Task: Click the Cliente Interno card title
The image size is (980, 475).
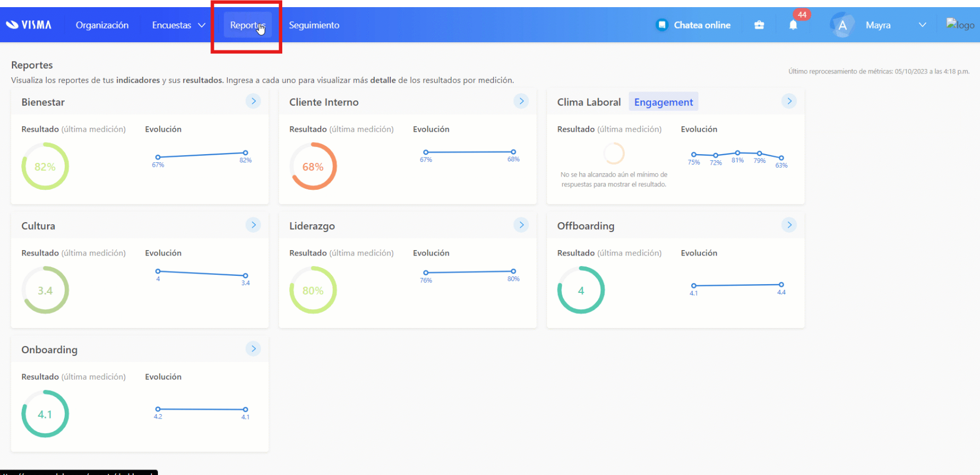Action: point(324,102)
